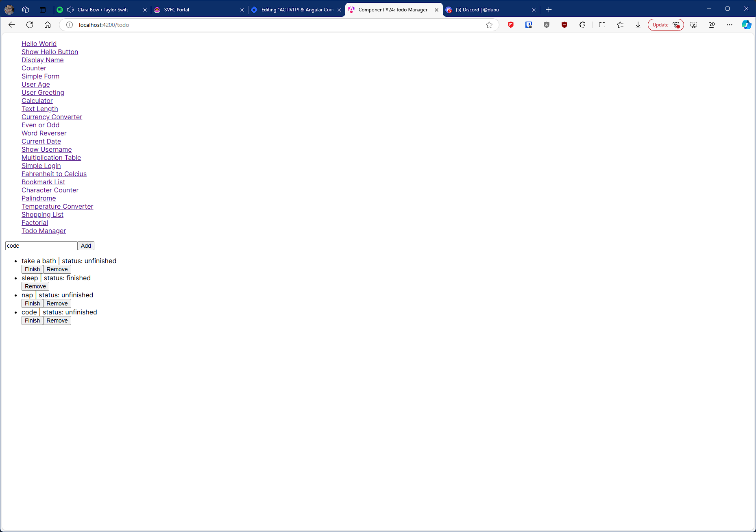Image resolution: width=756 pixels, height=532 pixels.
Task: Open browser settings ellipsis menu
Action: (x=730, y=25)
